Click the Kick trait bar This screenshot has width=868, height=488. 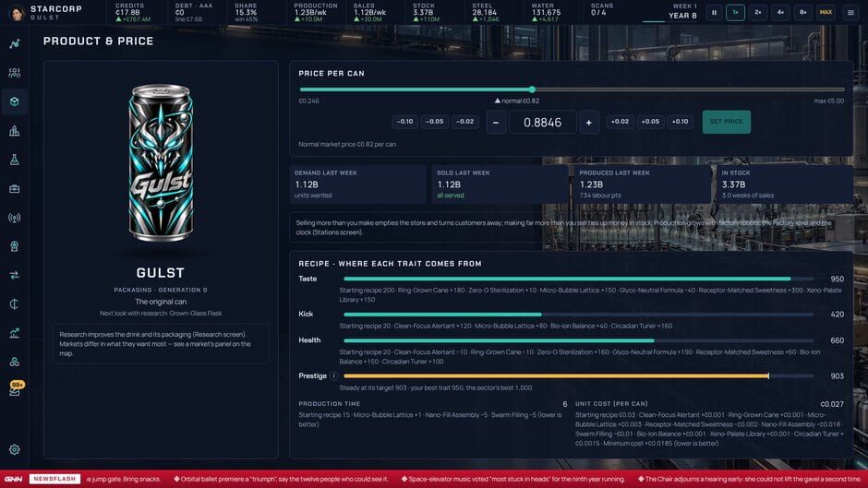[578, 315]
